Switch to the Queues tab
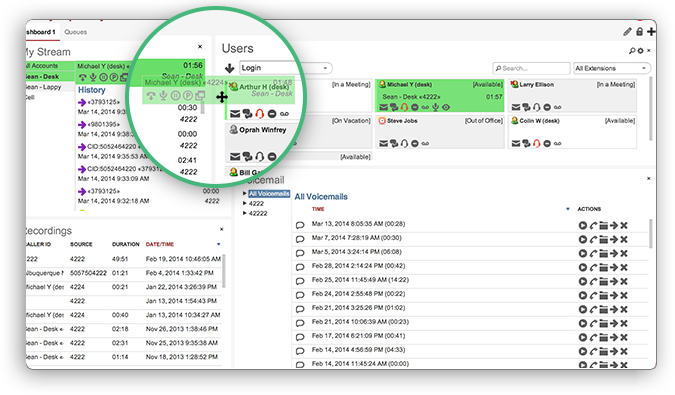This screenshot has height=395, width=675. pyautogui.click(x=75, y=32)
